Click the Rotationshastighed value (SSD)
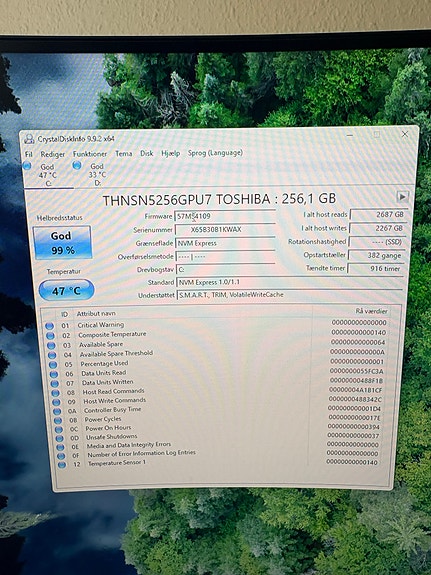 click(377, 242)
